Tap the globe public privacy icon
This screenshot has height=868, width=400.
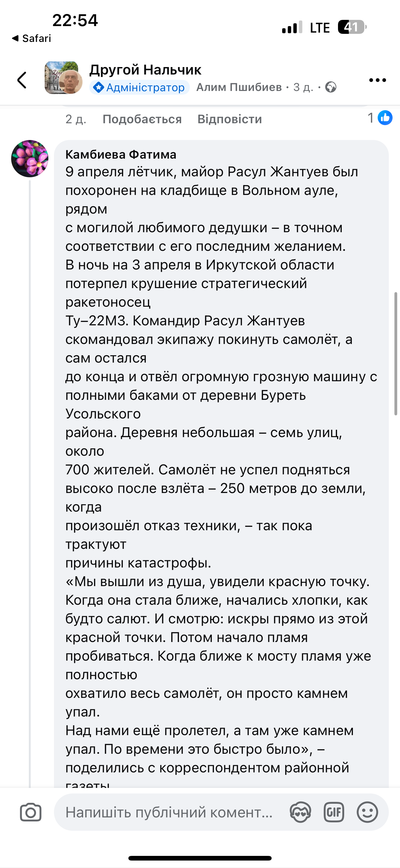331,87
